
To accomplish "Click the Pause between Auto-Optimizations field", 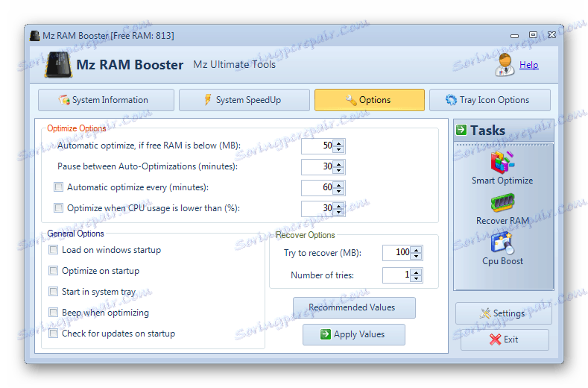I will (317, 167).
